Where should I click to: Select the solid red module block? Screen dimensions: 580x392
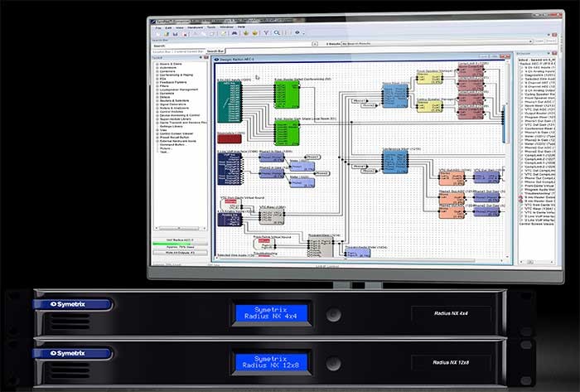[230, 138]
